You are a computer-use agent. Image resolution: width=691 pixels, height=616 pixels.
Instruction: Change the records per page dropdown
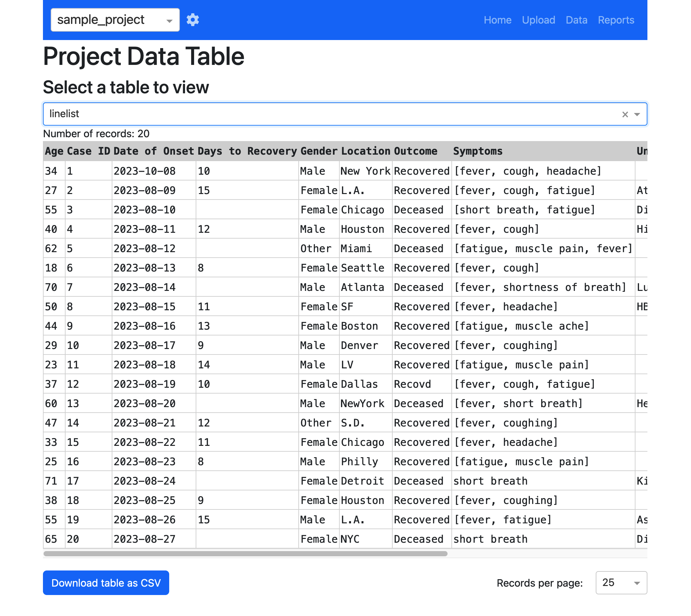[x=621, y=582]
